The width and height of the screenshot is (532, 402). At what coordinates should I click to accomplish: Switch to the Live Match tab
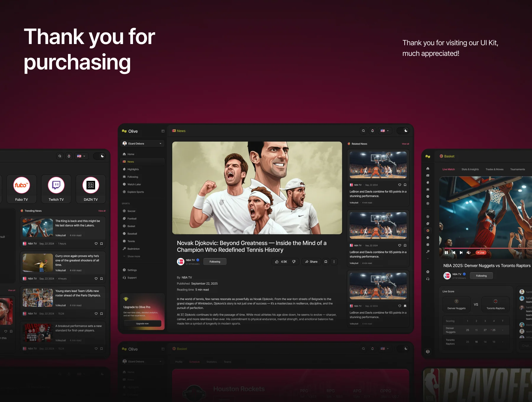(449, 169)
